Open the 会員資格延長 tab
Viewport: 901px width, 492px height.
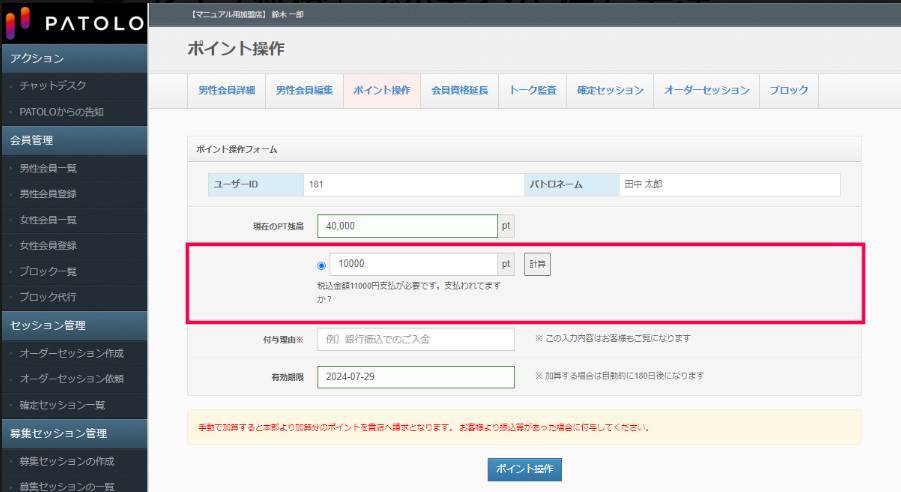coord(459,90)
